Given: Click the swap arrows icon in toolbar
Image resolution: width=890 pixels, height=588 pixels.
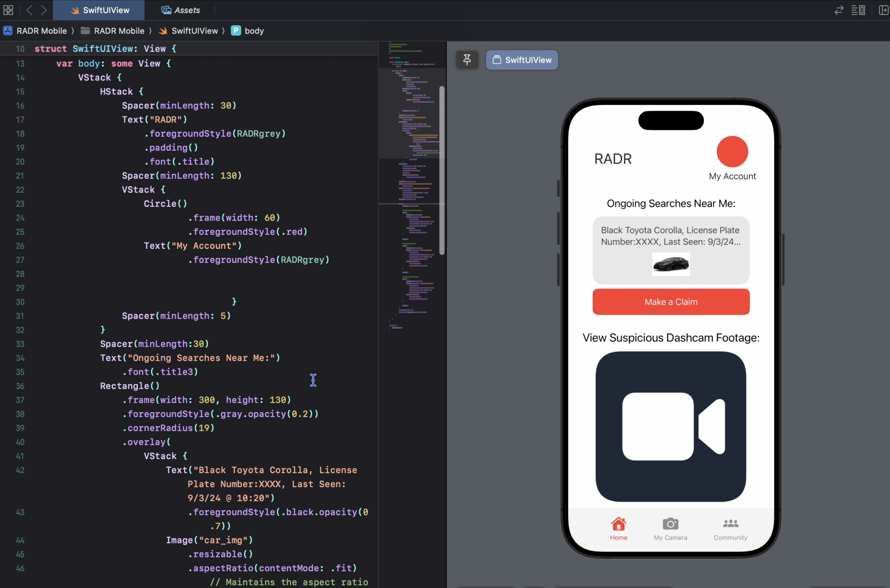Looking at the screenshot, I should 839,10.
